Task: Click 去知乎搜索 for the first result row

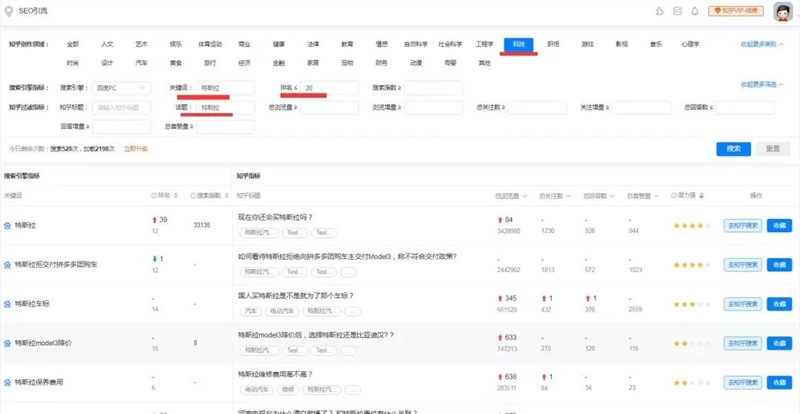Action: tap(742, 225)
